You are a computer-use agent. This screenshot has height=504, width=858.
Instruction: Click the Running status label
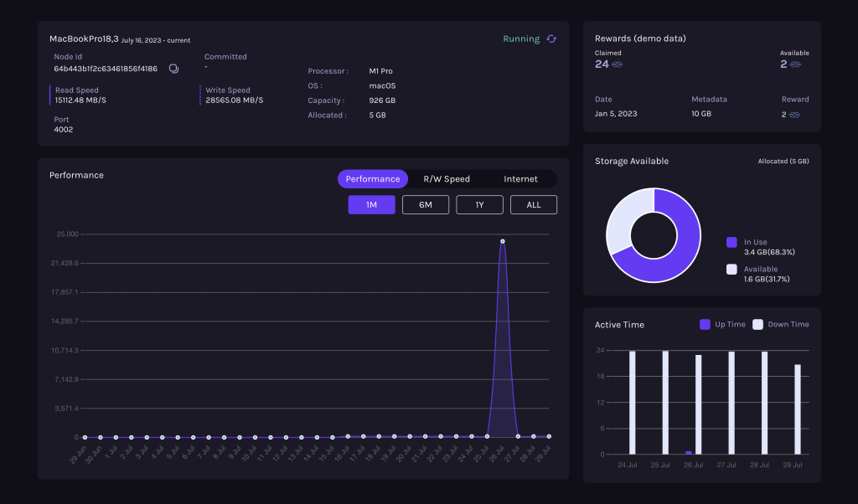[521, 39]
